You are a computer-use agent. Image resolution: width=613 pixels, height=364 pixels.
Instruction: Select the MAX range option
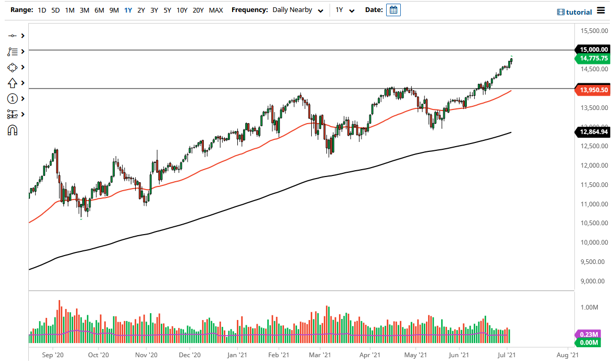coord(215,9)
